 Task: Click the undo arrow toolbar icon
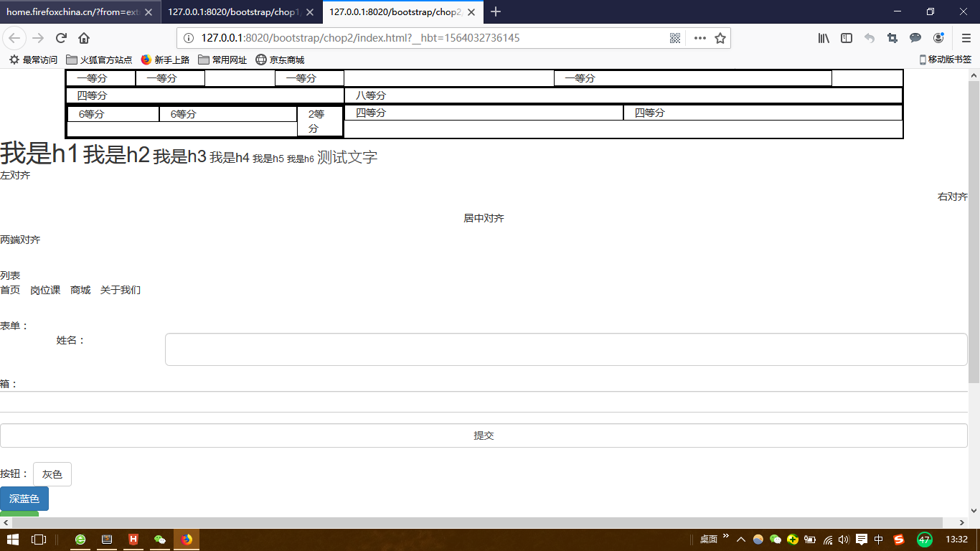coord(870,38)
